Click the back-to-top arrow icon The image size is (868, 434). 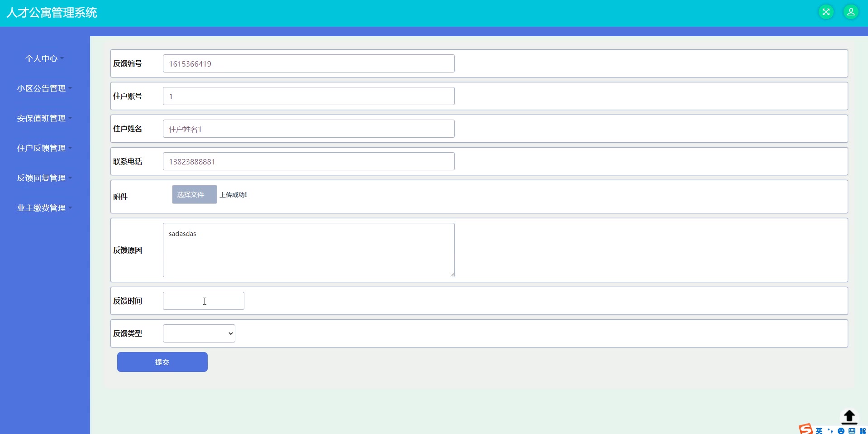pos(849,417)
